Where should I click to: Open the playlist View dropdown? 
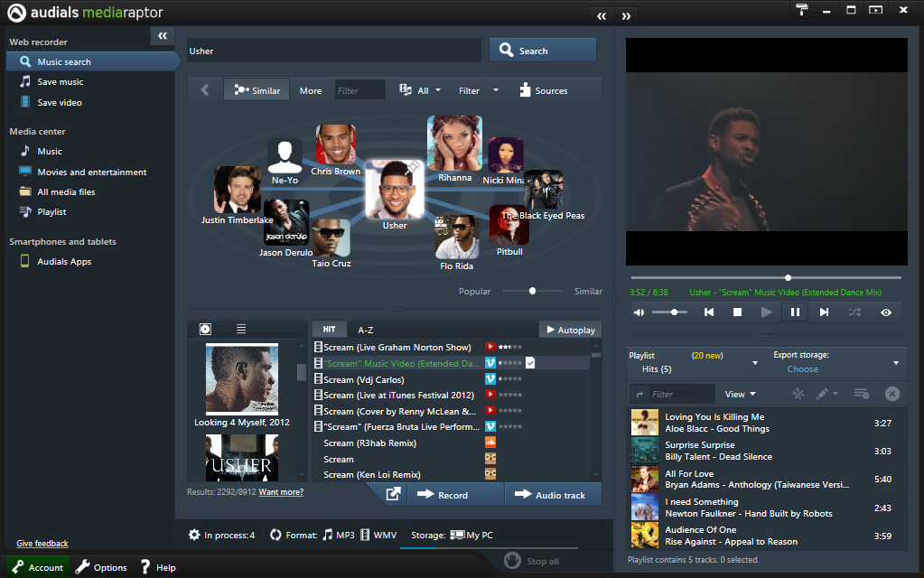tap(740, 394)
